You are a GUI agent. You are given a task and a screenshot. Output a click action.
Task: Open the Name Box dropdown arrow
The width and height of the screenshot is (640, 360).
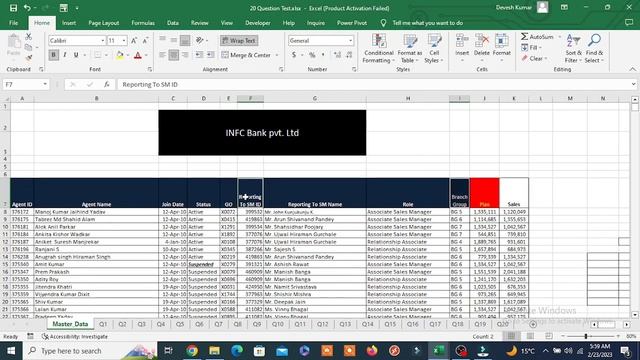click(x=45, y=84)
